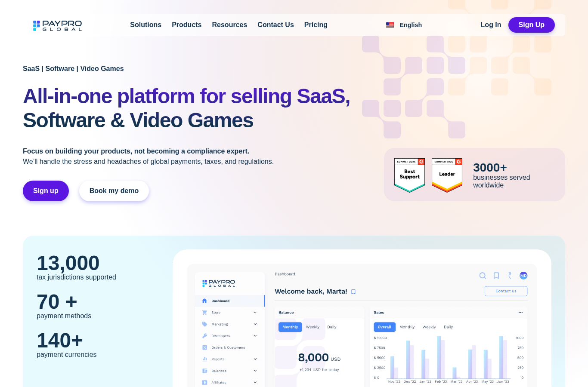Click the "140+" payment currencies figure
The image size is (588, 387).
tap(60, 341)
